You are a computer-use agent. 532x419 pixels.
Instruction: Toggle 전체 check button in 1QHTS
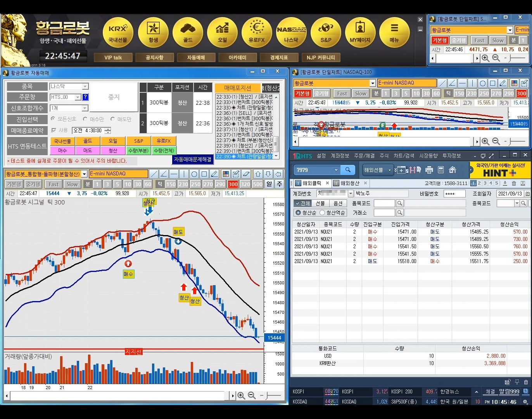pyautogui.click(x=302, y=203)
